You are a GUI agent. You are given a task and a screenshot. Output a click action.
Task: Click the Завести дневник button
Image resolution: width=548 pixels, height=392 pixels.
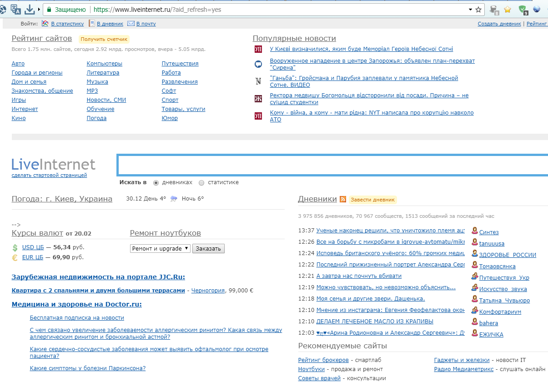373,200
